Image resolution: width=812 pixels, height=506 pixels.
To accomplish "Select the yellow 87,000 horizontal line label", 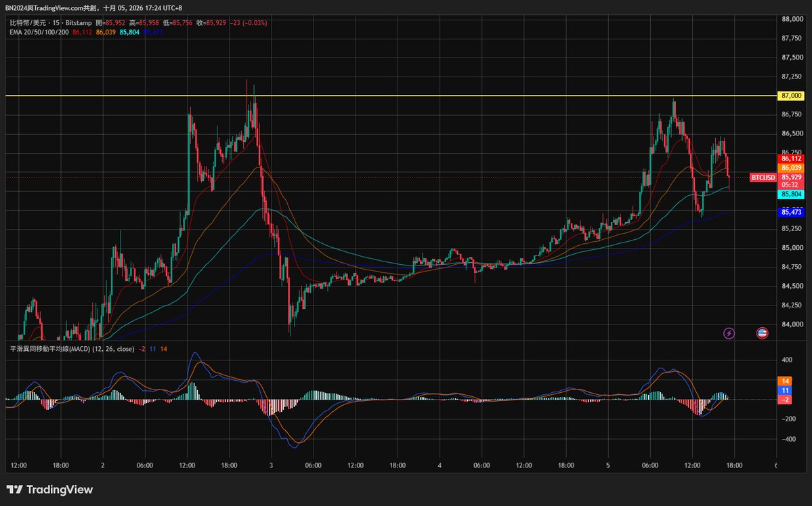I will pos(791,96).
